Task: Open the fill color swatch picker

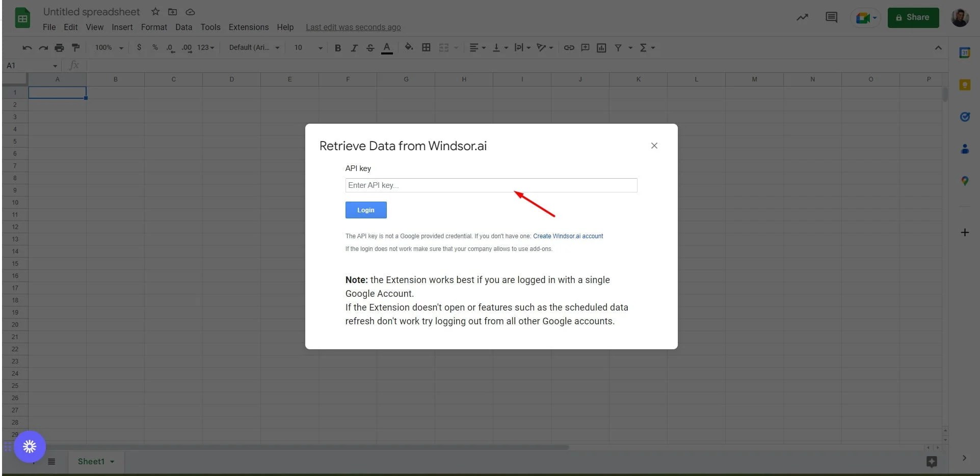Action: pyautogui.click(x=408, y=47)
